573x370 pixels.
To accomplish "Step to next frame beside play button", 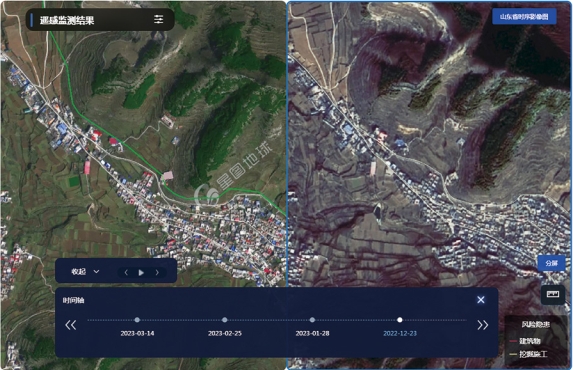I will (157, 272).
